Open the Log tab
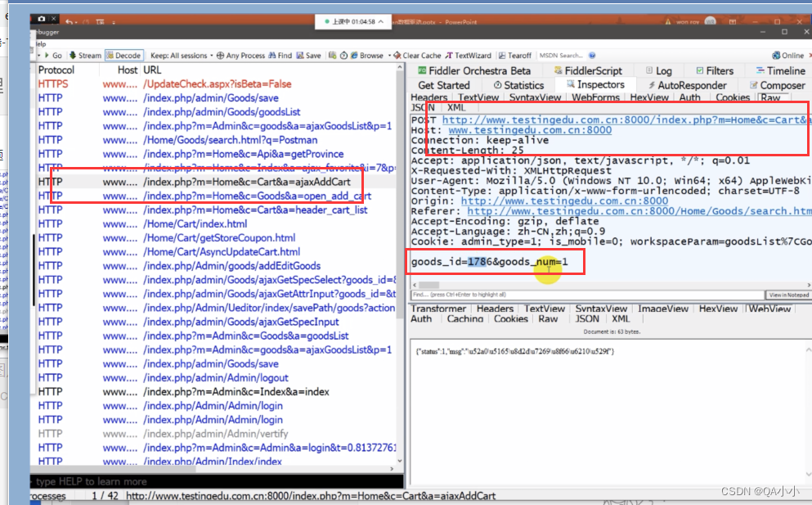812x505 pixels. click(x=659, y=70)
